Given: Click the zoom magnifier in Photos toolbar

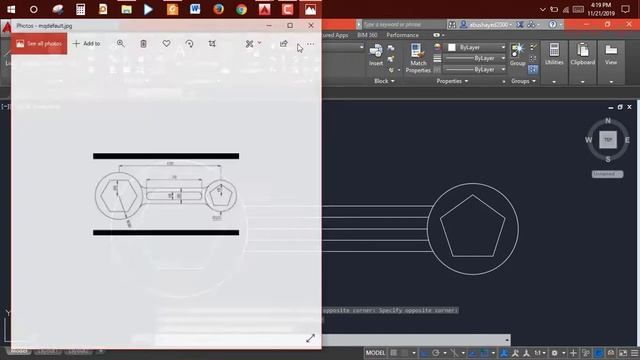Looking at the screenshot, I should [x=120, y=43].
